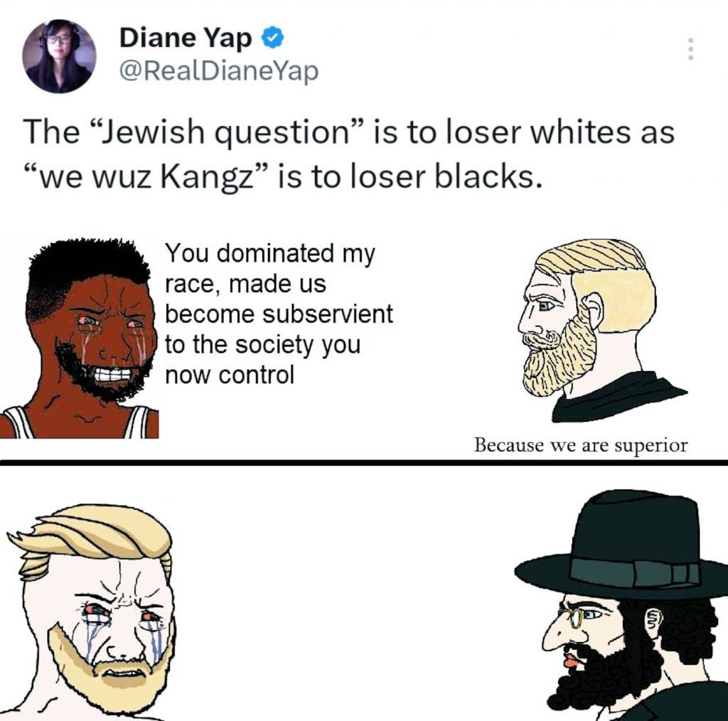Click the serif caption under the blond profile figure
This screenshot has height=721, width=728.
click(581, 445)
